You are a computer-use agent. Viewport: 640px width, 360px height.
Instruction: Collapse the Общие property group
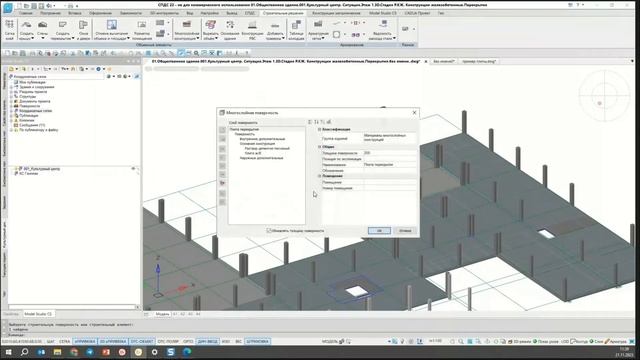320,147
